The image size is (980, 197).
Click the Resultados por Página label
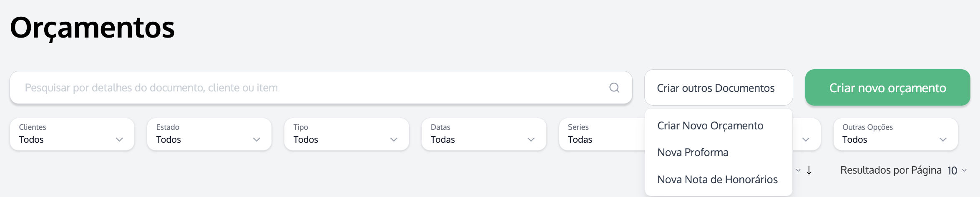point(891,170)
